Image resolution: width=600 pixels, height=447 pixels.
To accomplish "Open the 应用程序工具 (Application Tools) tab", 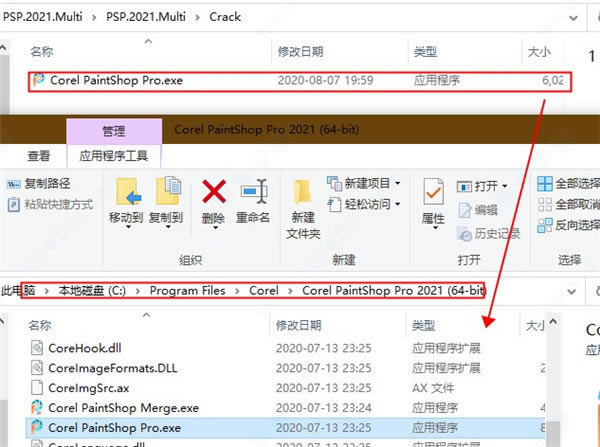I will click(x=114, y=156).
